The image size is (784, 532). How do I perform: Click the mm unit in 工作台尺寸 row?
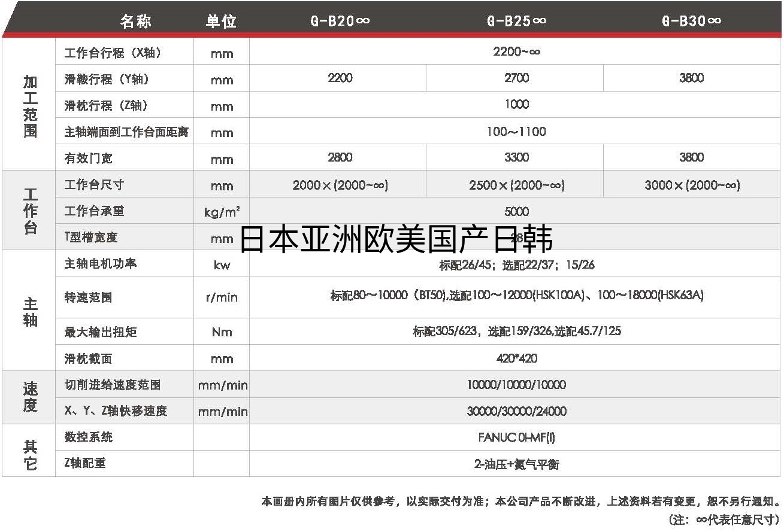[x=222, y=186]
